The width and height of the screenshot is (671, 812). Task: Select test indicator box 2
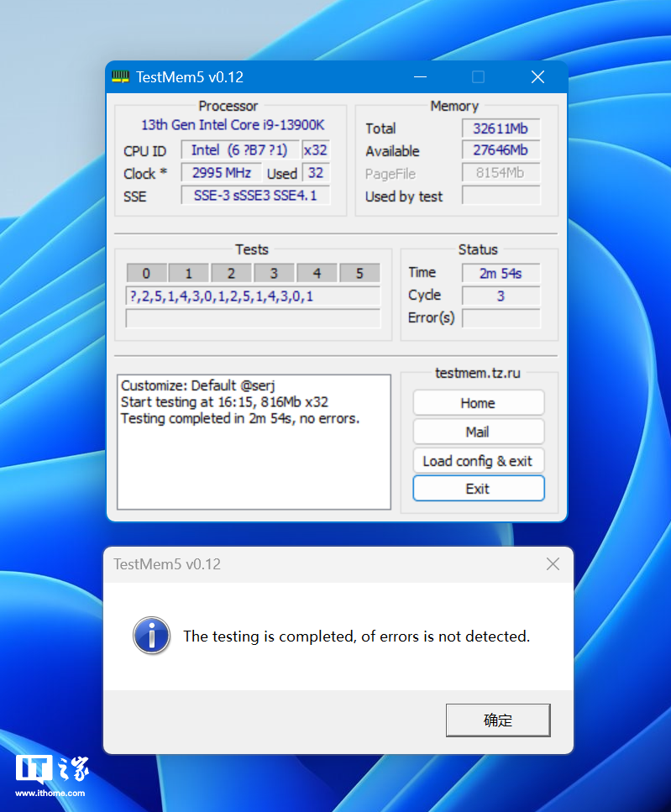(x=232, y=274)
